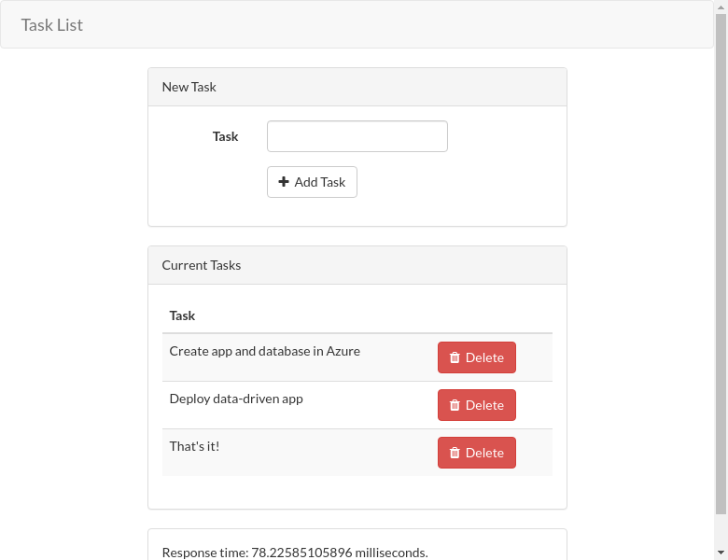Image resolution: width=728 pixels, height=560 pixels.
Task: Click the Add Task button
Action: pyautogui.click(x=312, y=182)
